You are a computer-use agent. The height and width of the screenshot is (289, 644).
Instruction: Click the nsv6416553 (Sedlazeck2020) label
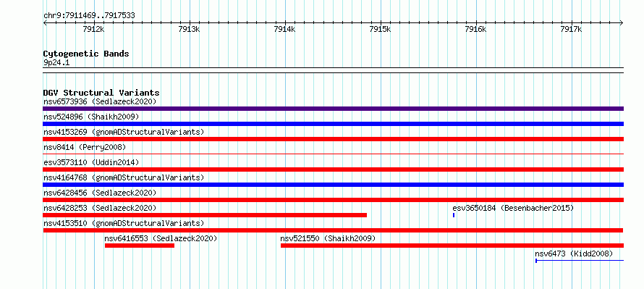161,238
